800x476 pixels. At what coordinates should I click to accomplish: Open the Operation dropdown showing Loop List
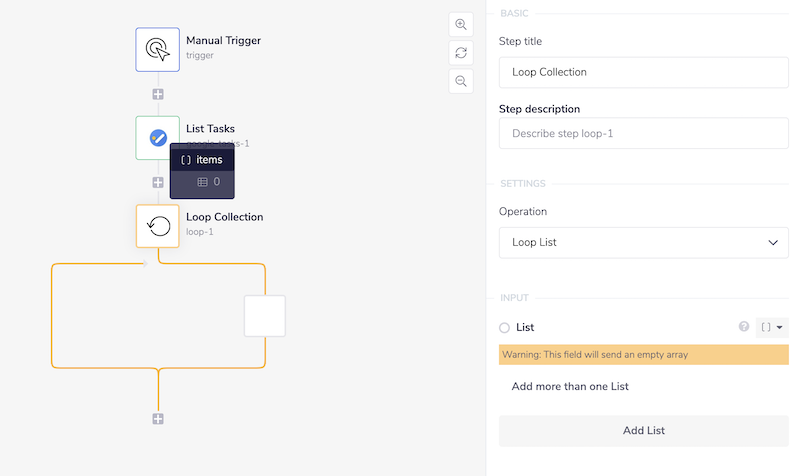click(643, 243)
